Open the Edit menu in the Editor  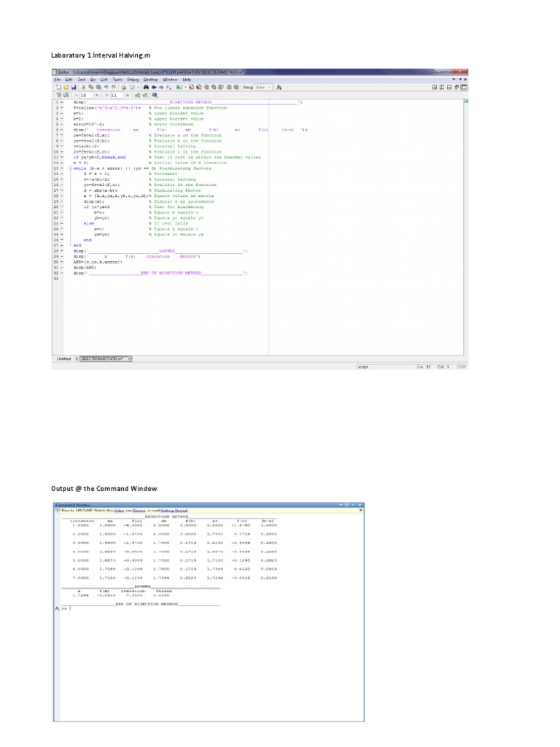coord(69,80)
